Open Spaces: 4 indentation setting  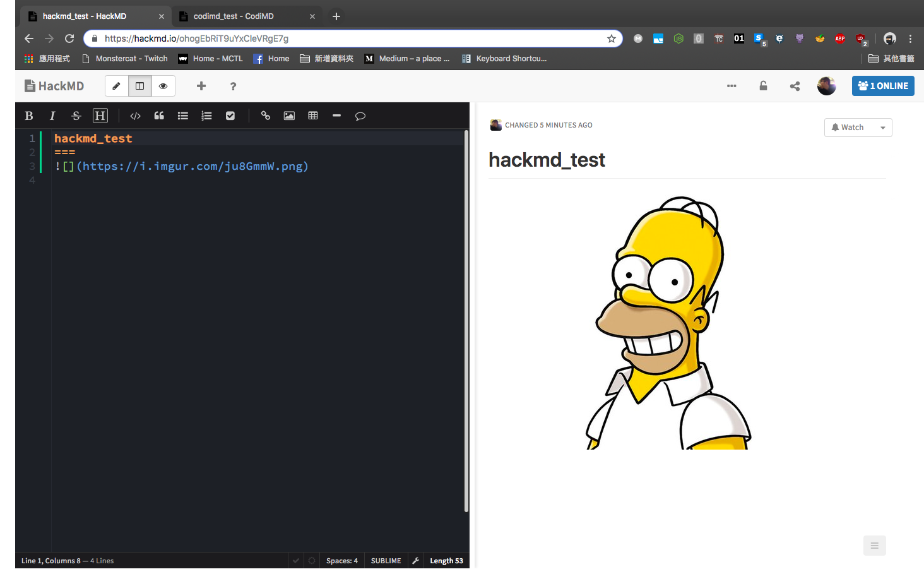(342, 561)
